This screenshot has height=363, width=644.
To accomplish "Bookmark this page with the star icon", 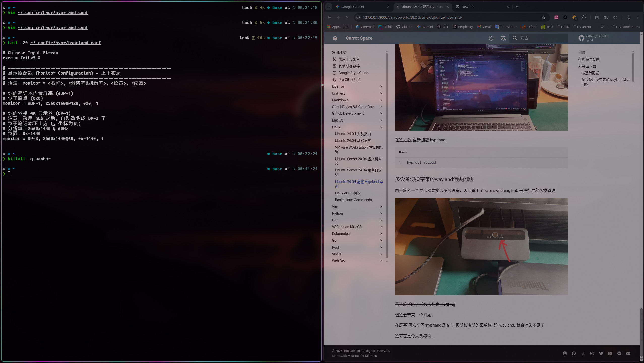I will click(543, 17).
